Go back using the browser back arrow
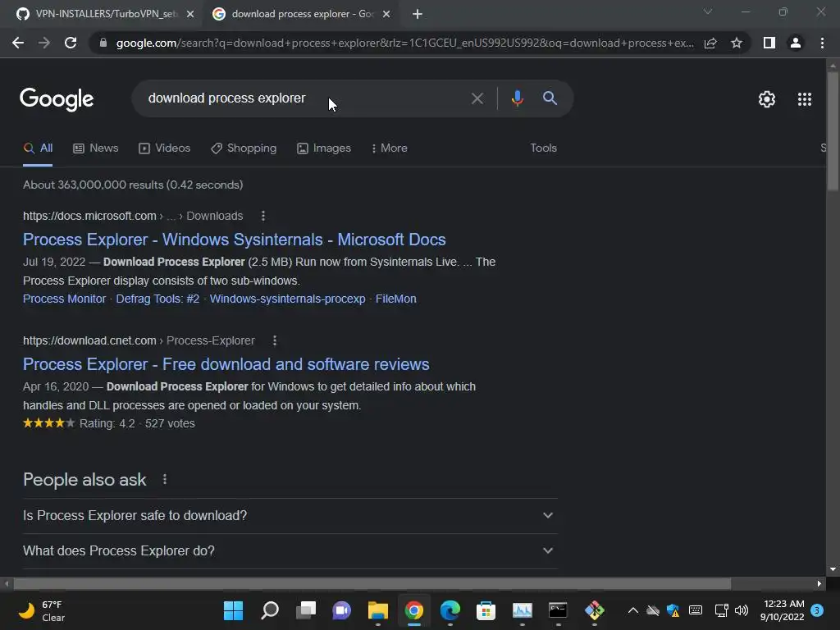 tap(18, 43)
